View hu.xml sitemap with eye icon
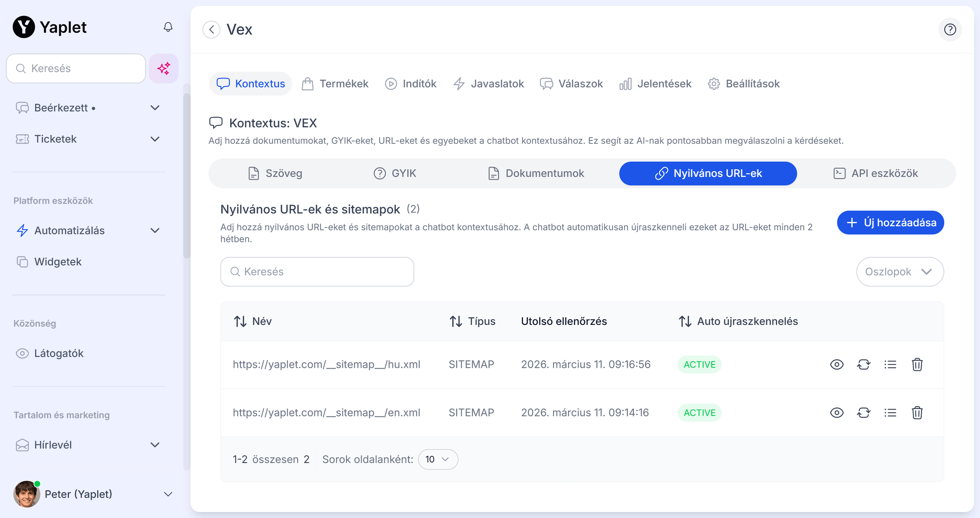The height and width of the screenshot is (518, 980). pos(837,364)
